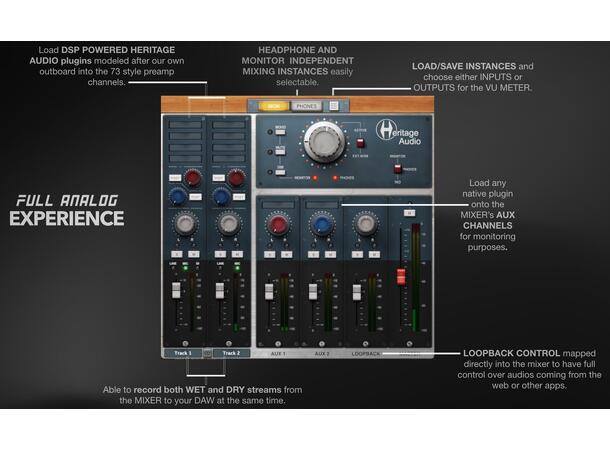Toggle the button beside Track 1's blue send knob
Viewport: 610px width, 450px height.
click(195, 197)
